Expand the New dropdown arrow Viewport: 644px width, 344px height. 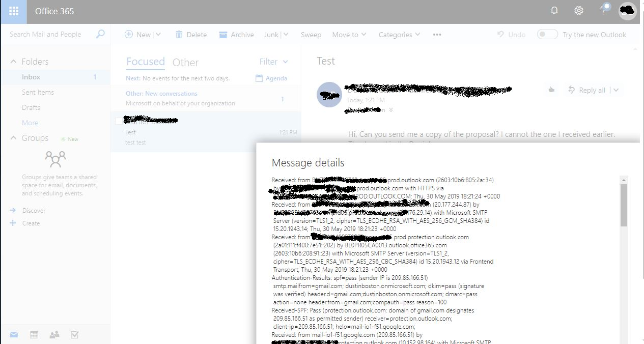[158, 35]
